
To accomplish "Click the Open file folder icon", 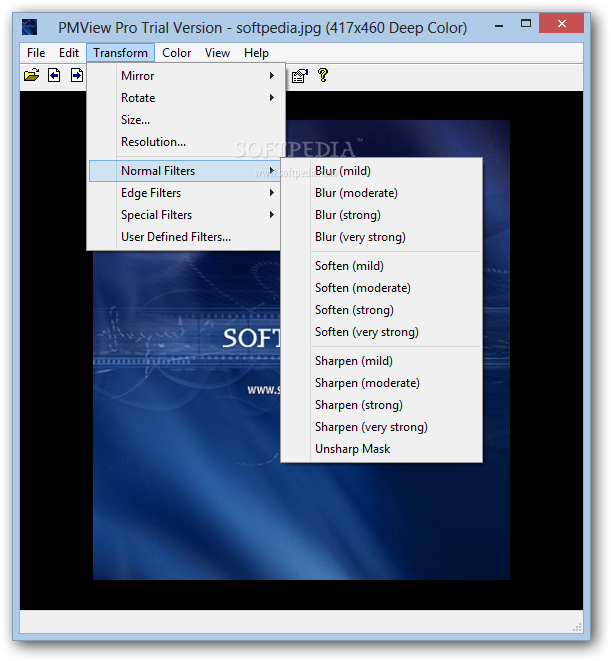I will point(31,76).
